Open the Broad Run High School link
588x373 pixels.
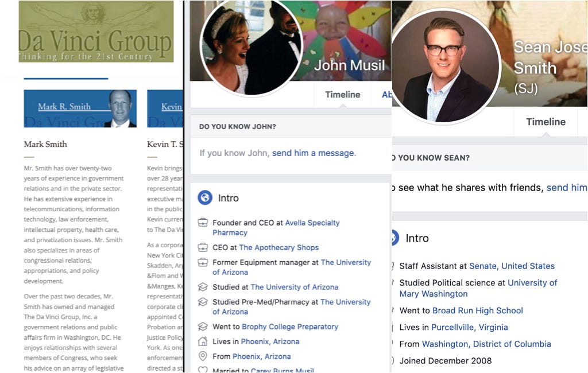[477, 310]
